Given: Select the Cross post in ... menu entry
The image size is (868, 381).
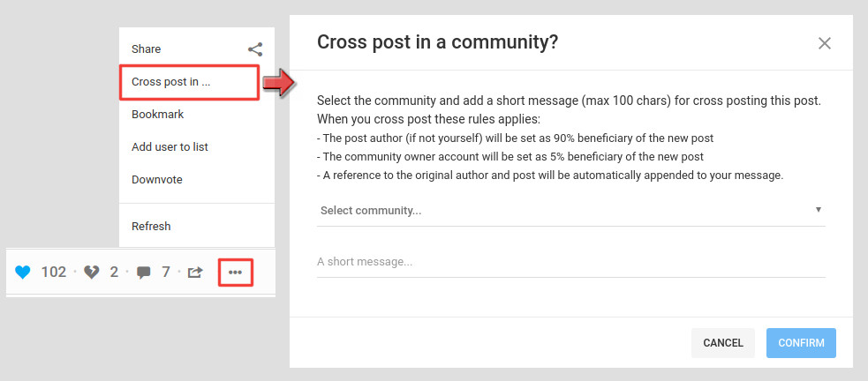Looking at the screenshot, I should [171, 82].
